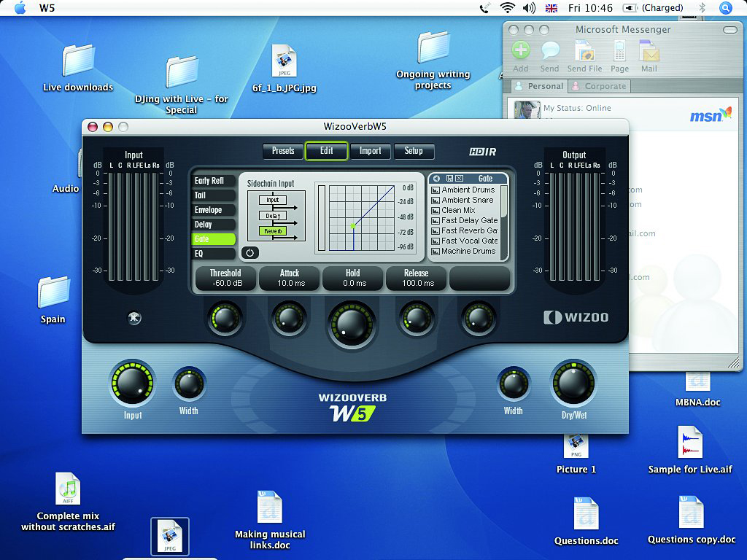
Task: Click the Page icon in Messenger
Action: 619,57
